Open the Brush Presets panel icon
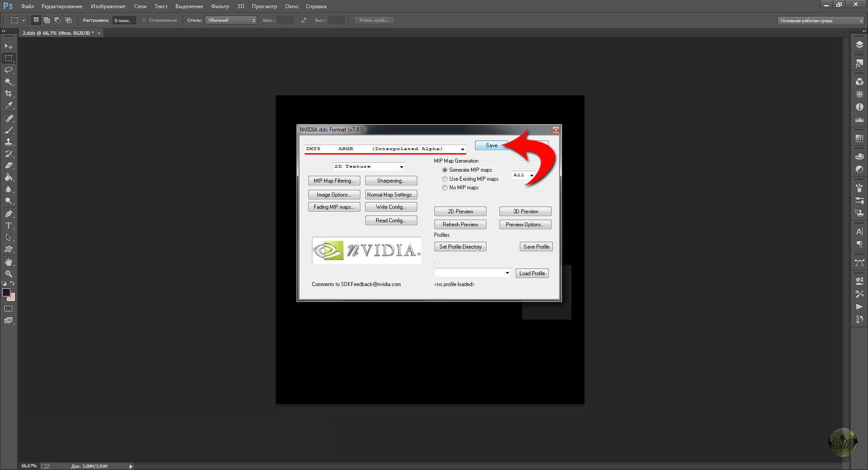868x470 pixels. coord(859,200)
